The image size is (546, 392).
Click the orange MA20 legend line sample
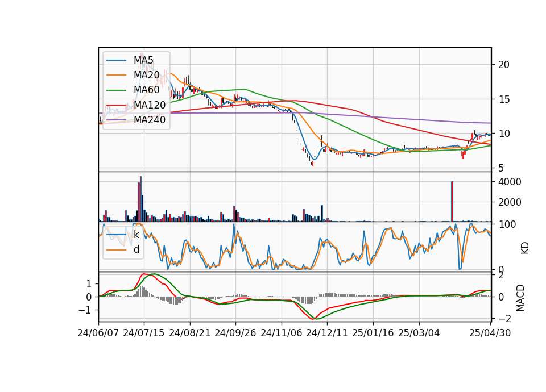pos(116,75)
